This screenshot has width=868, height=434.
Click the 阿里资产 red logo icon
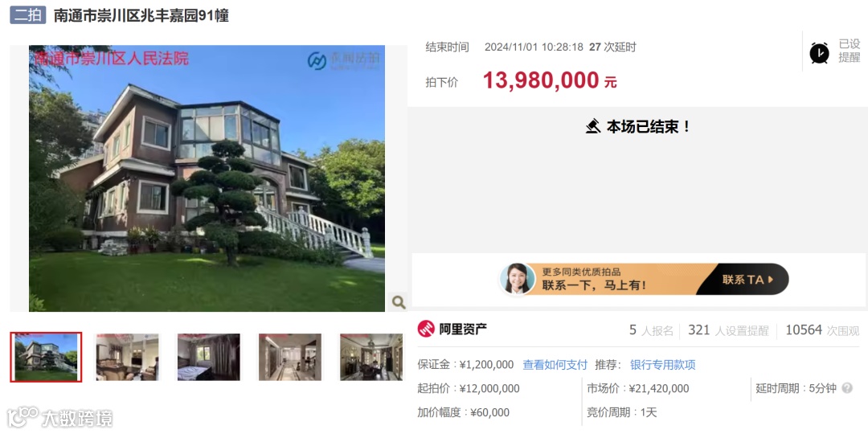pos(426,329)
